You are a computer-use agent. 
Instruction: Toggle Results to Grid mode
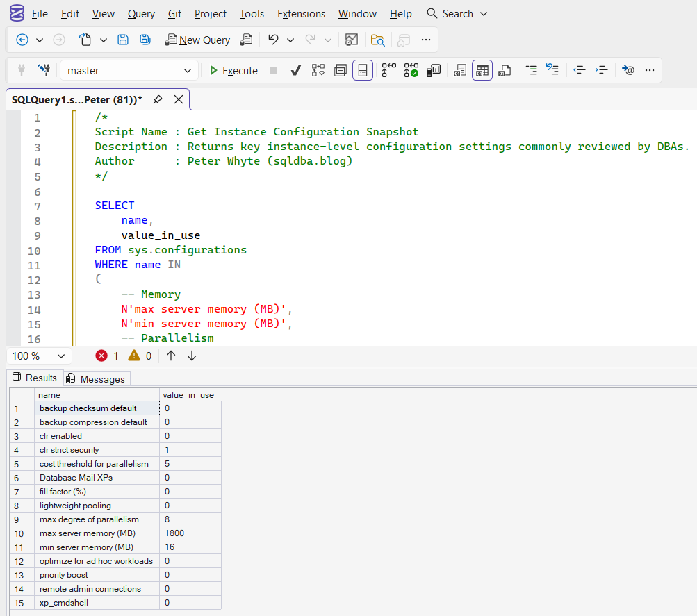[x=482, y=70]
